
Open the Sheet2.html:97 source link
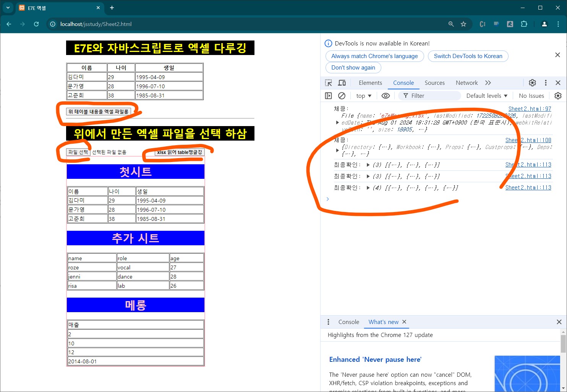[x=530, y=109]
